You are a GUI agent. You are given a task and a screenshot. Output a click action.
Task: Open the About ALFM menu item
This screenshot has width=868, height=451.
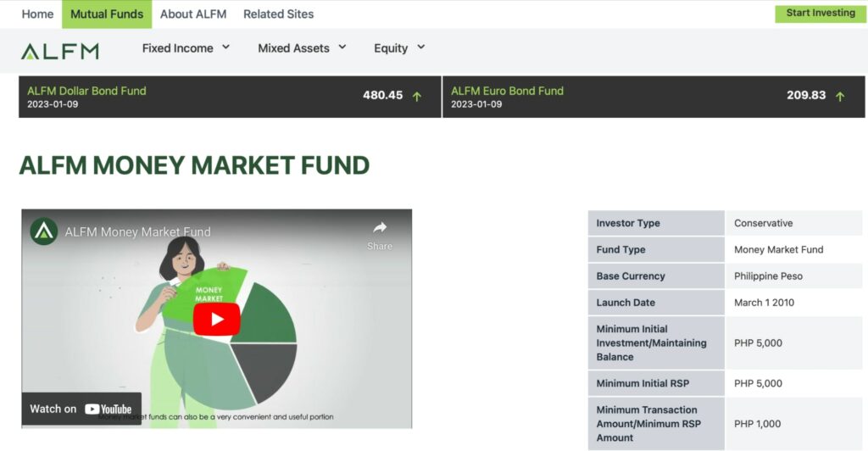pyautogui.click(x=193, y=14)
